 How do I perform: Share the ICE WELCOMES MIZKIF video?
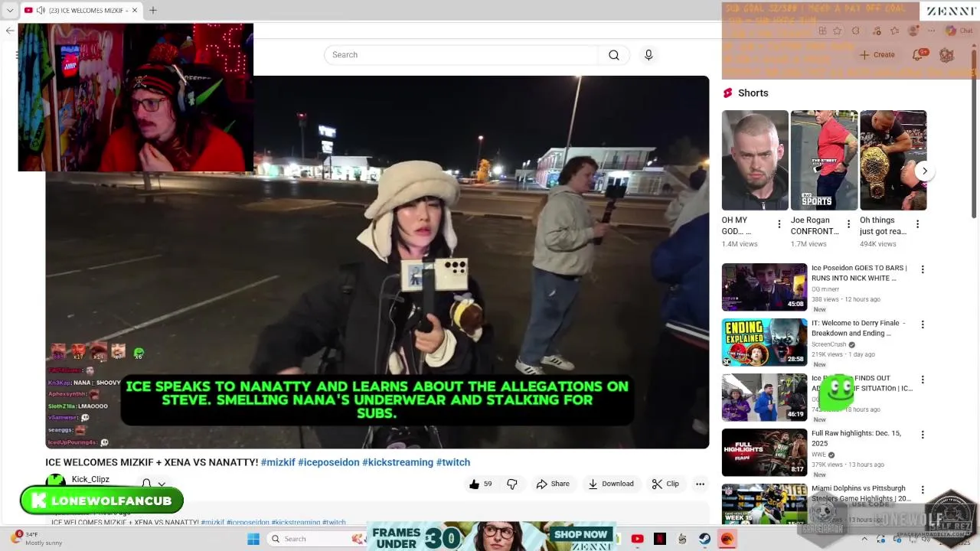553,484
